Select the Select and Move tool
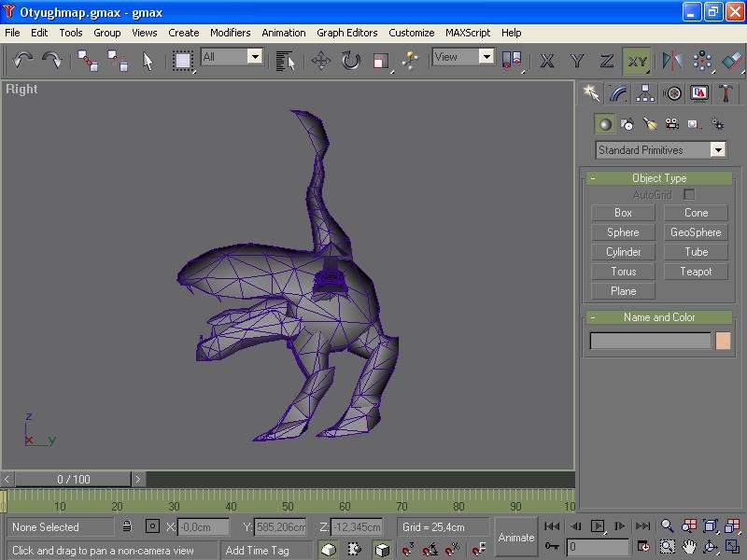This screenshot has width=747, height=560. tap(321, 61)
